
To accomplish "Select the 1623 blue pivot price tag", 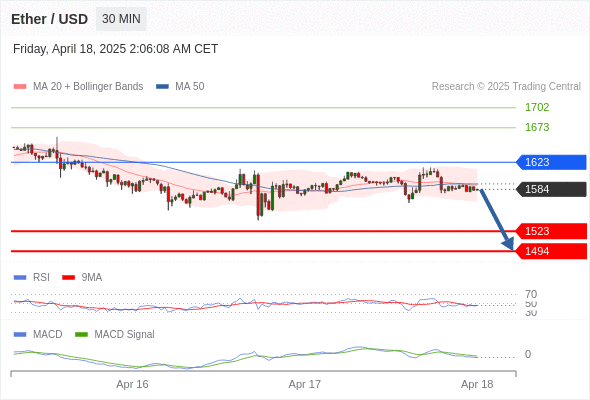I will 551,162.
